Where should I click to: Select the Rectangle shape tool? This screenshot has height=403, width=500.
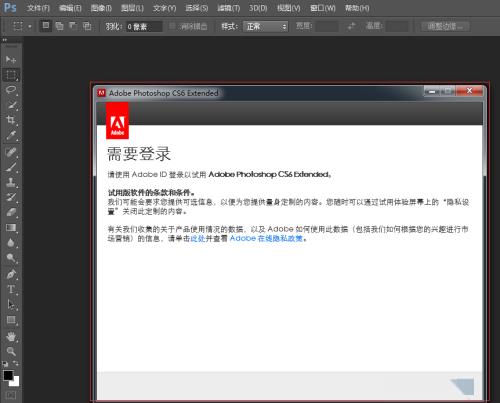click(x=11, y=320)
